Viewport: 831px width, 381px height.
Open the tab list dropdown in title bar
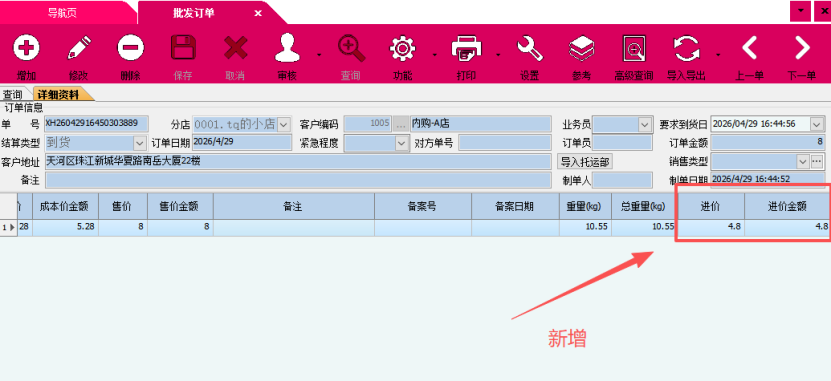pos(800,11)
